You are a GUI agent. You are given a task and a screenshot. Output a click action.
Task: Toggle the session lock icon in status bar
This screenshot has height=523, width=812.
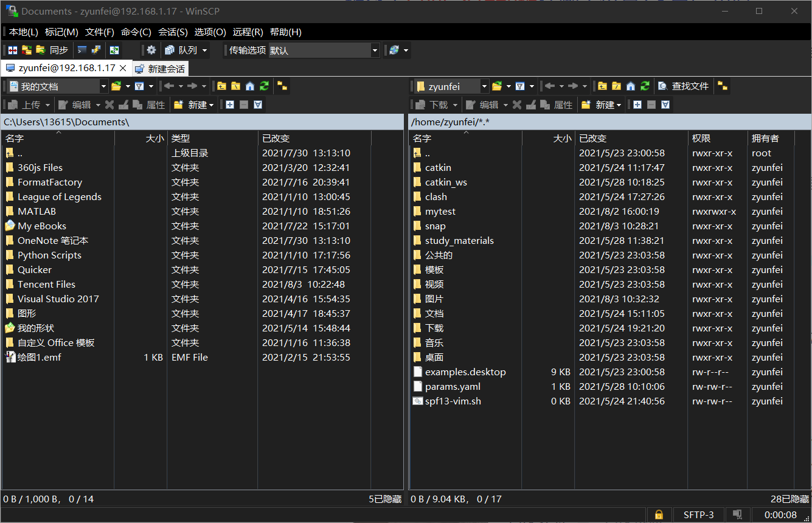[659, 514]
